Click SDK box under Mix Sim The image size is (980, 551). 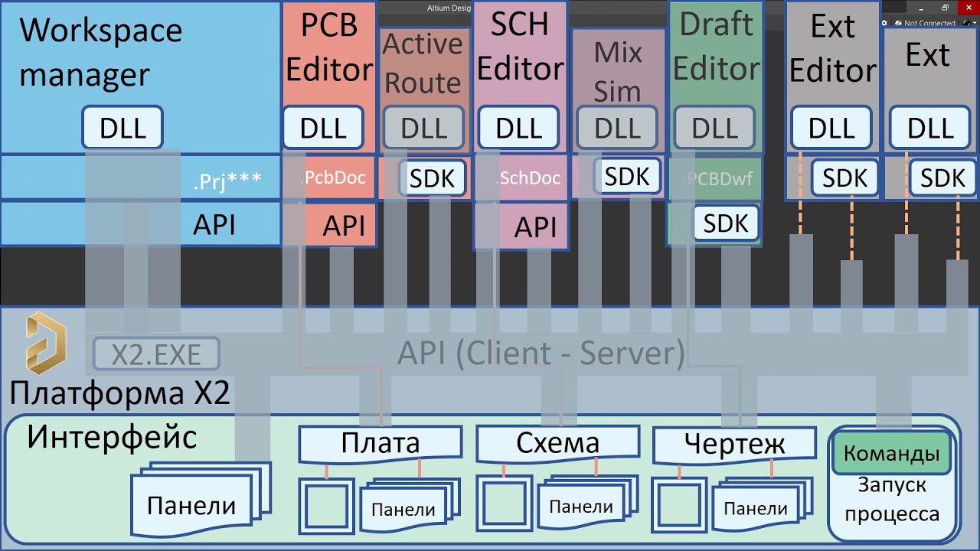[627, 176]
